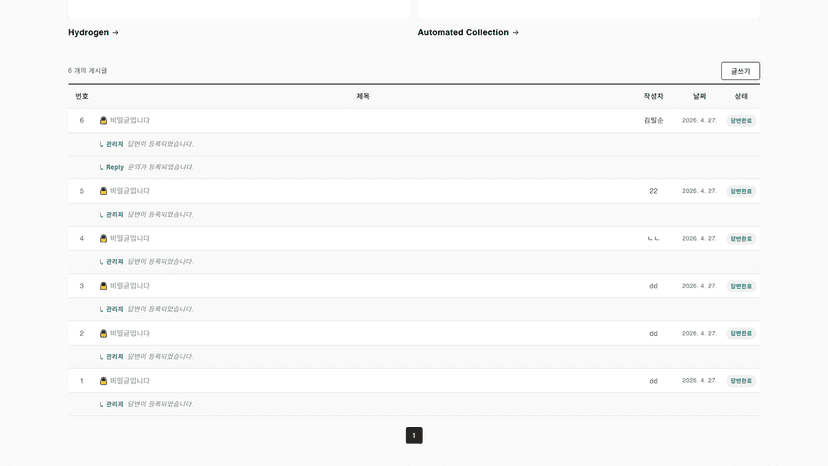Click the 6개의 게시글 post count text
828x466 pixels.
click(x=88, y=70)
